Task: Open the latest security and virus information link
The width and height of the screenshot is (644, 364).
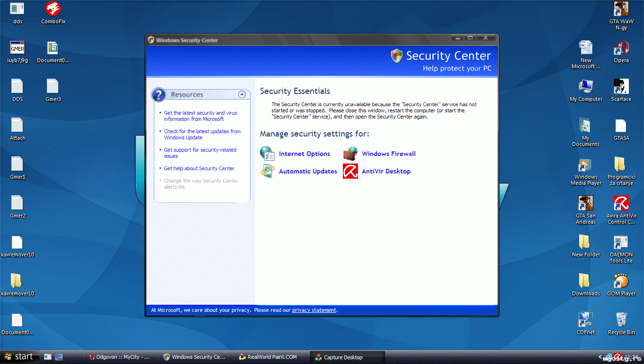Action: pyautogui.click(x=200, y=116)
